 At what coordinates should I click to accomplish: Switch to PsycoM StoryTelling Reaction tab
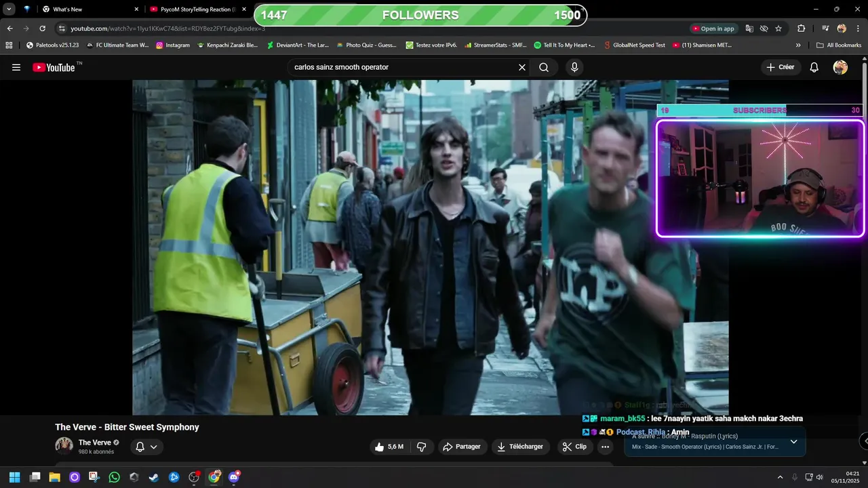click(197, 9)
